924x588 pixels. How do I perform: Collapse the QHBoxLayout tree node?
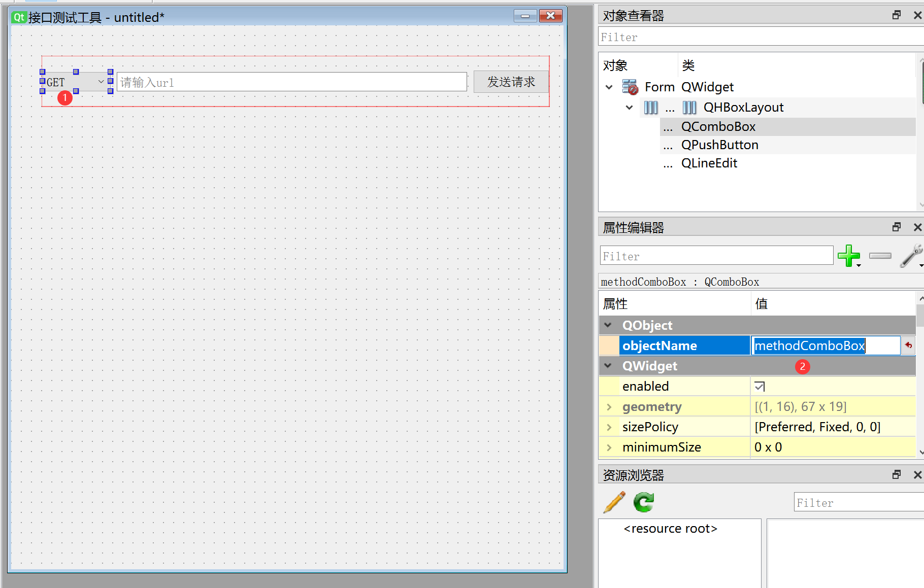pos(630,108)
